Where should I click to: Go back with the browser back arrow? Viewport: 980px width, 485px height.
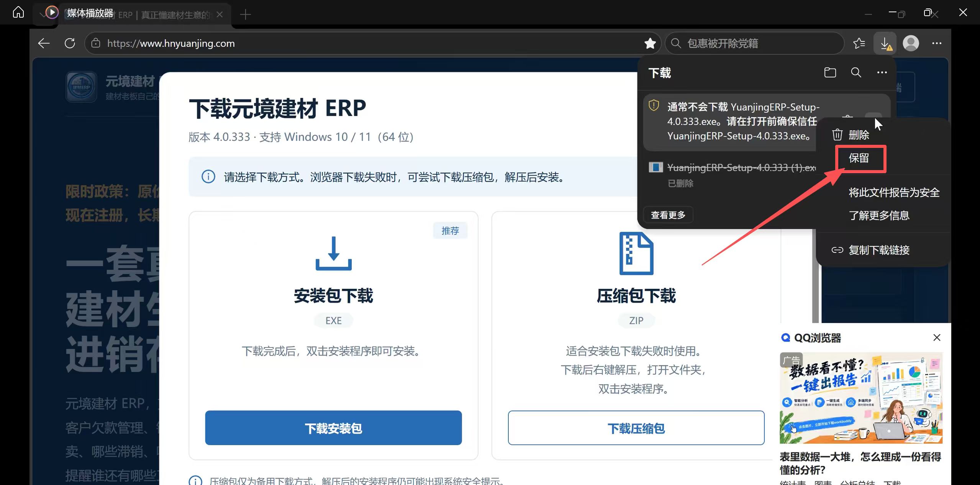pos(44,43)
